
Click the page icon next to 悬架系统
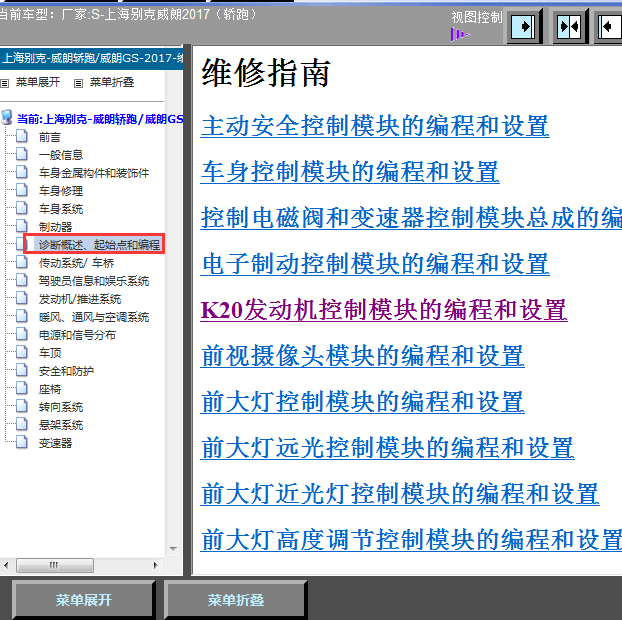pyautogui.click(x=22, y=424)
